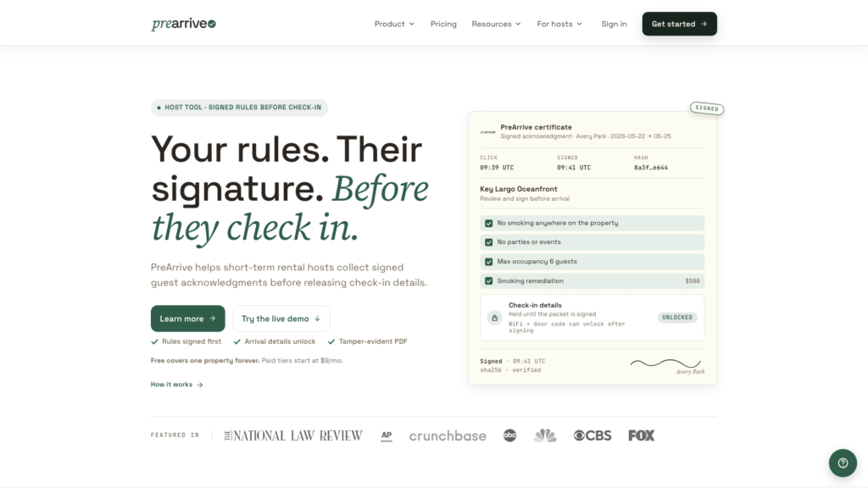The height and width of the screenshot is (488, 868).
Task: Click the 'Key Largo Oceanfront' title
Action: pyautogui.click(x=518, y=189)
